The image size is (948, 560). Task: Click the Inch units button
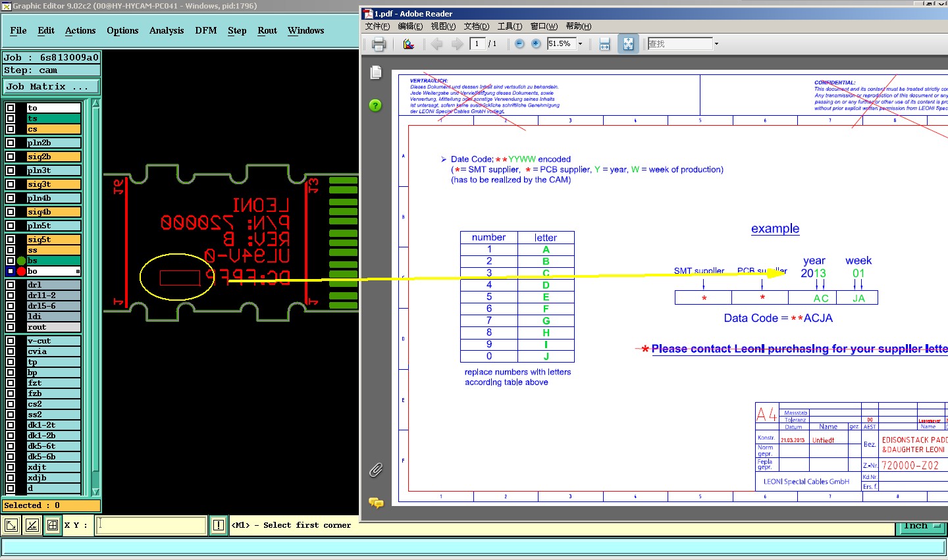[920, 526]
